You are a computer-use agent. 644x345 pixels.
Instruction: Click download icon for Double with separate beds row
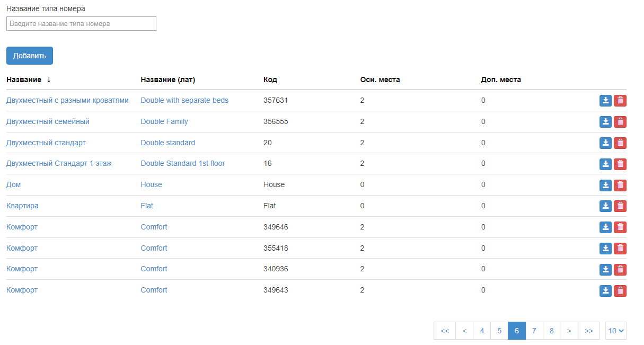[x=605, y=101]
